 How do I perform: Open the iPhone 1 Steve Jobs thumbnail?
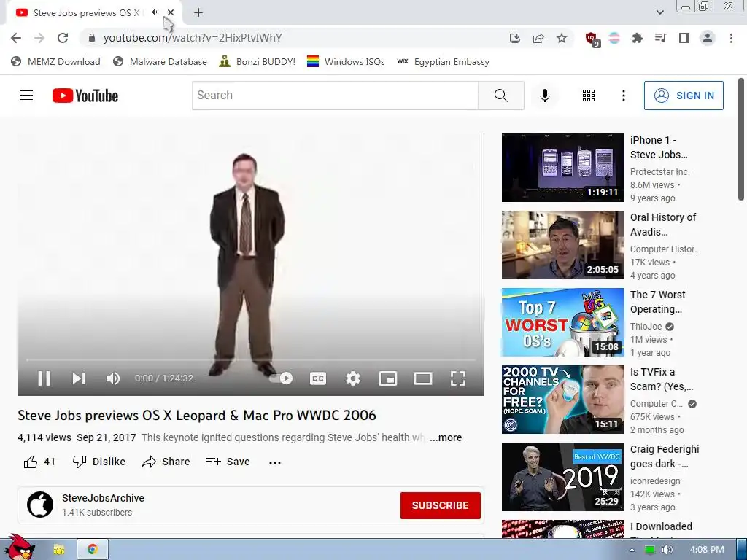562,168
